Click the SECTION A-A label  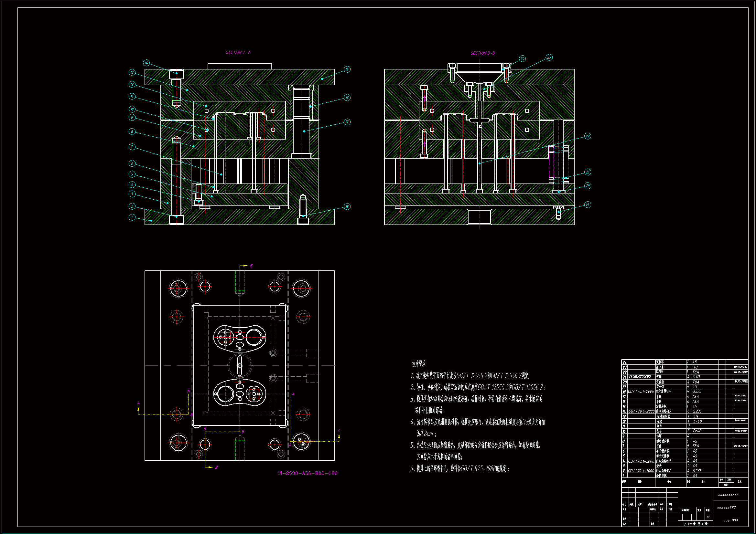(x=238, y=52)
